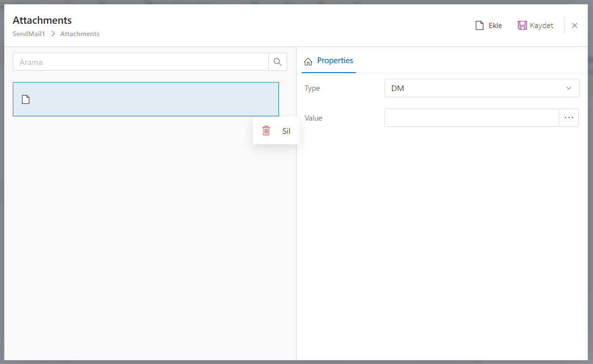Click the file icon in the selected attachment row

click(26, 99)
